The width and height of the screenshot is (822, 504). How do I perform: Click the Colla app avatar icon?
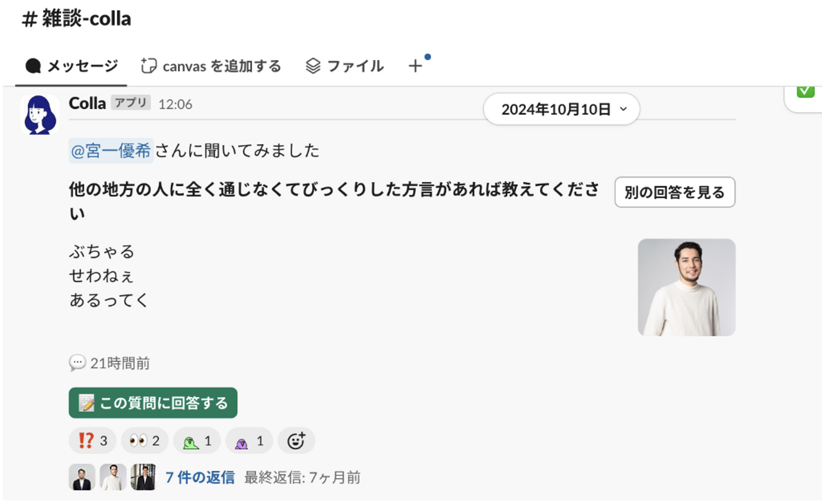click(x=39, y=115)
